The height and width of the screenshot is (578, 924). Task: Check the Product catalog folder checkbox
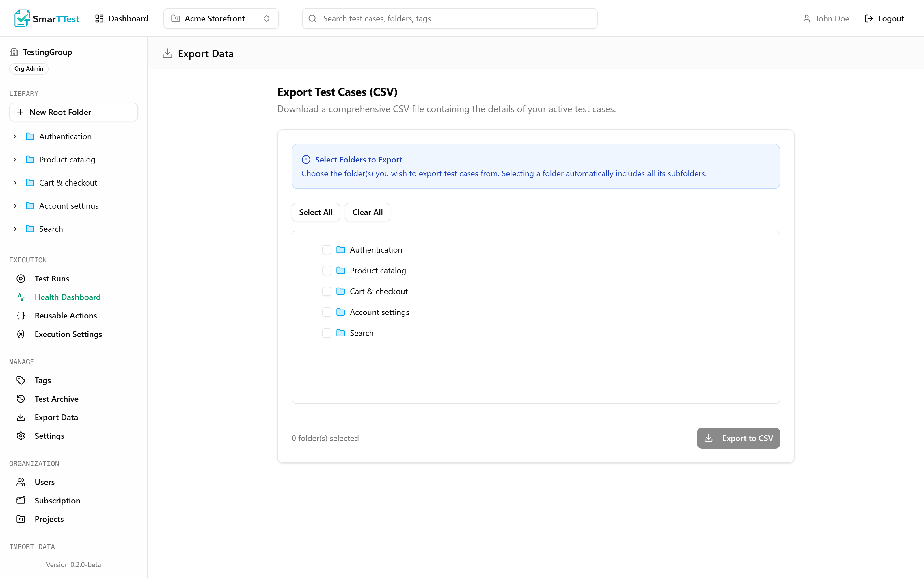click(x=327, y=270)
